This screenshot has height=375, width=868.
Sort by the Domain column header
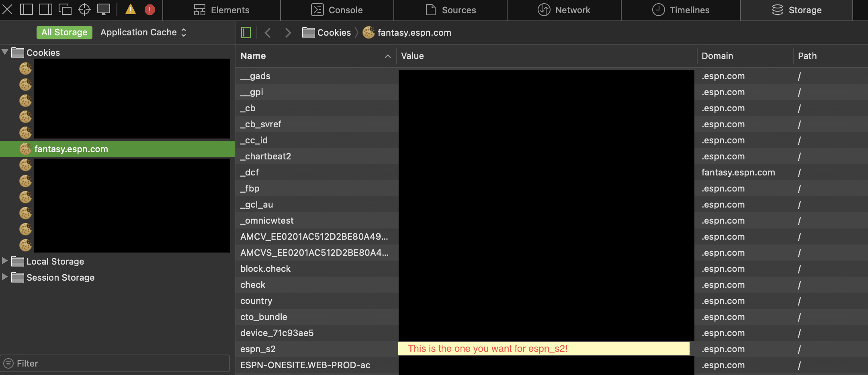tap(745, 56)
